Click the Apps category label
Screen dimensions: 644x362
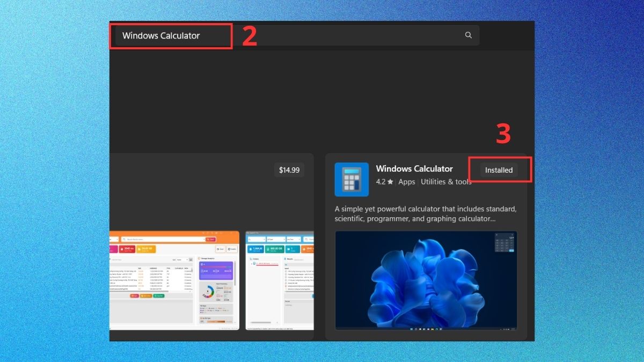407,182
